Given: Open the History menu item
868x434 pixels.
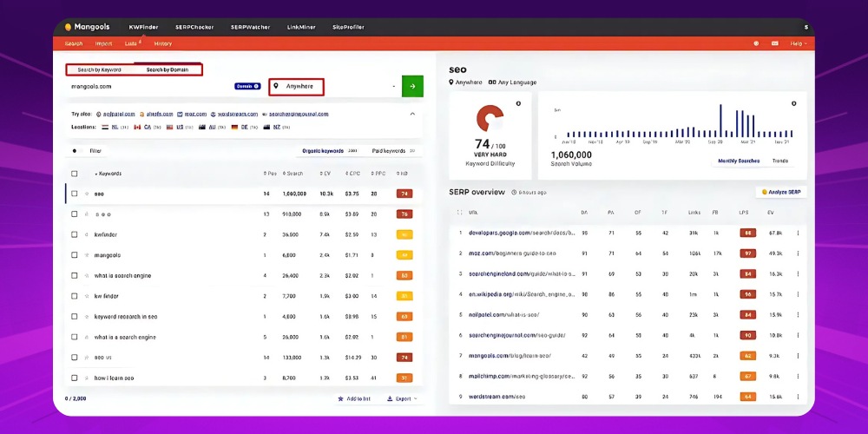Looking at the screenshot, I should click(163, 43).
